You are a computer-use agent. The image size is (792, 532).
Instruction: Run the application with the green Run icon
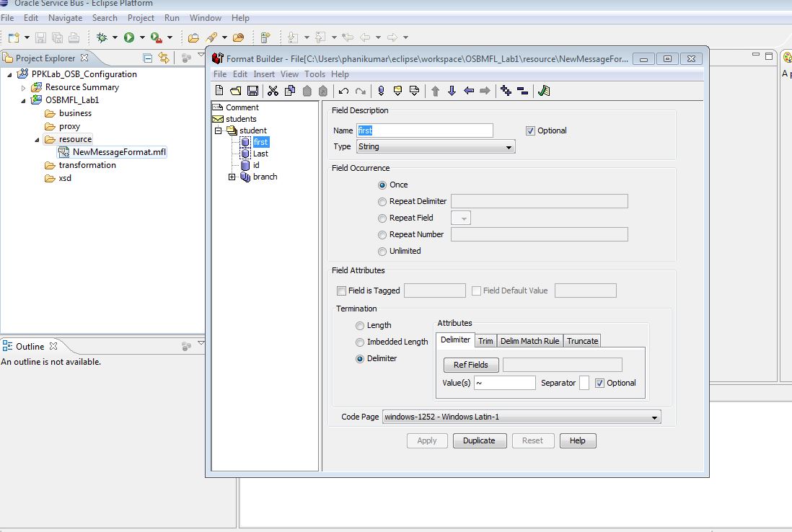[x=129, y=37]
